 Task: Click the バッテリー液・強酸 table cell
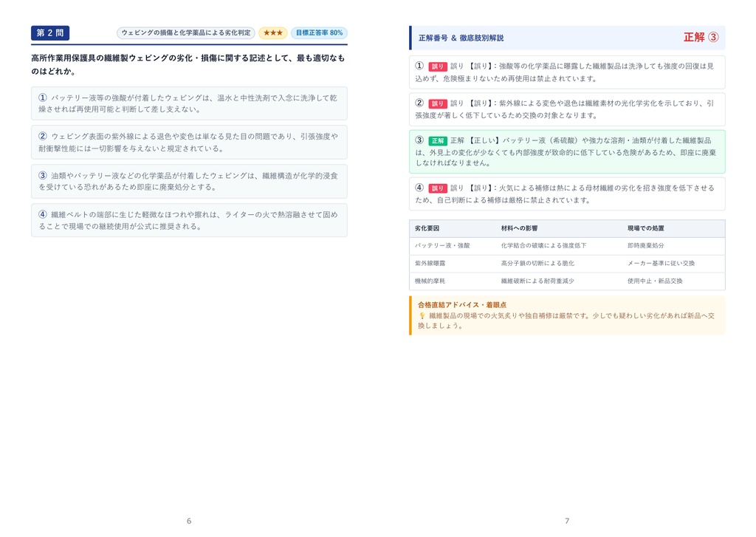442,245
